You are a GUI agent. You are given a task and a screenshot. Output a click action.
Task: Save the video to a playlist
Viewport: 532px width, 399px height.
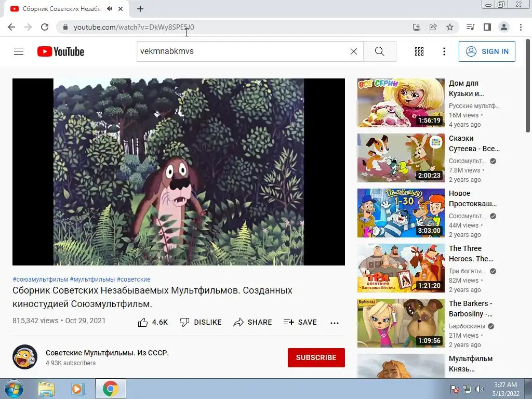tap(300, 322)
